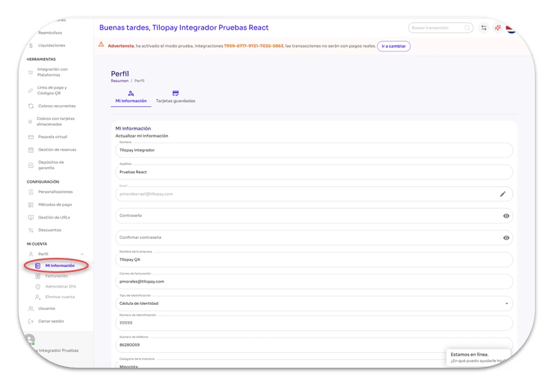
Task: Click the Número de teléfono field
Action: 314,345
